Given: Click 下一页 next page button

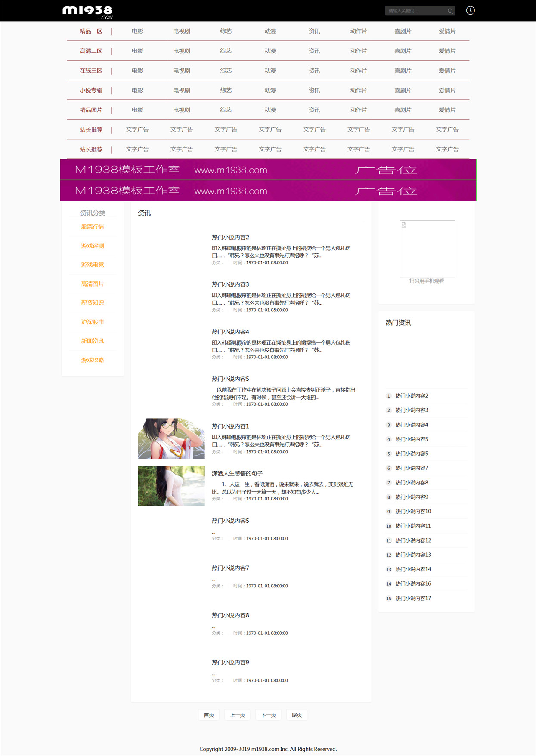Looking at the screenshot, I should pyautogui.click(x=268, y=715).
